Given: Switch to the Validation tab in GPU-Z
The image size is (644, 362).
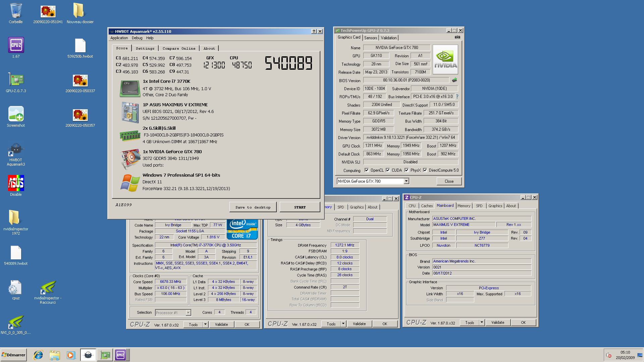Looking at the screenshot, I should point(389,38).
